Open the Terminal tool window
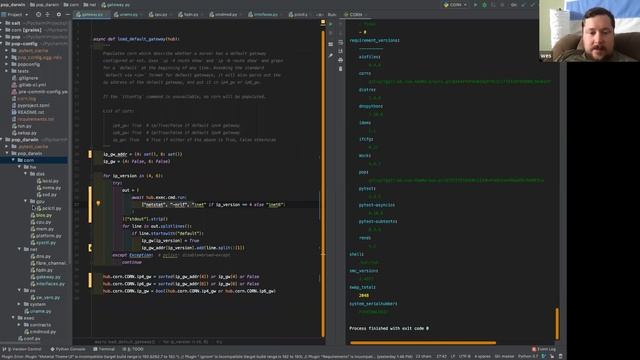 point(104,349)
